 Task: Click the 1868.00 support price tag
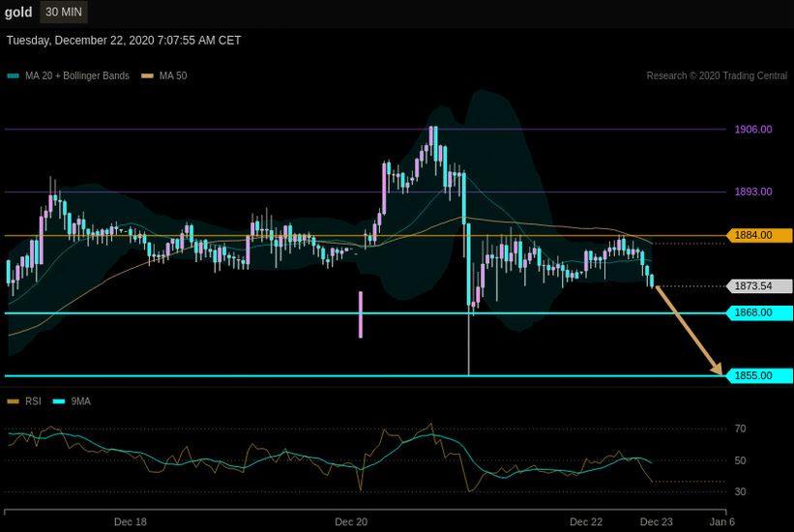pyautogui.click(x=759, y=312)
